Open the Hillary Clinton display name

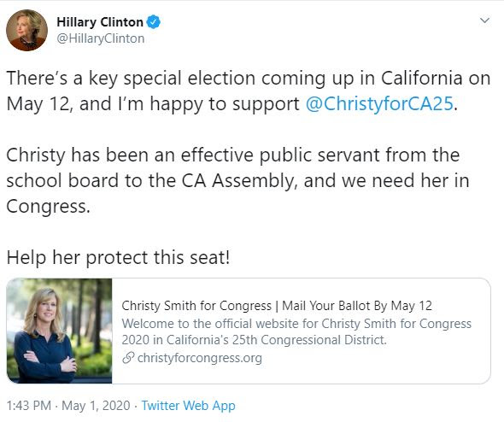[100, 22]
